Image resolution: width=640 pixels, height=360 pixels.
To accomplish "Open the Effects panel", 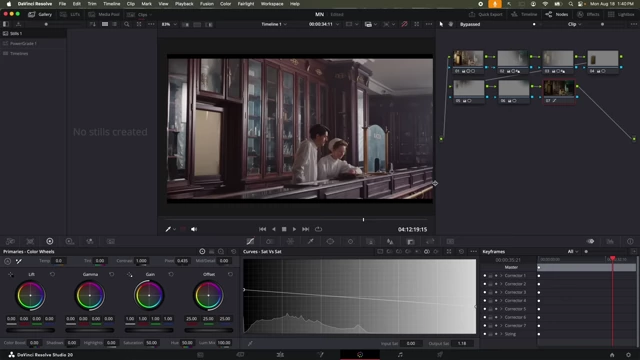I will [587, 14].
